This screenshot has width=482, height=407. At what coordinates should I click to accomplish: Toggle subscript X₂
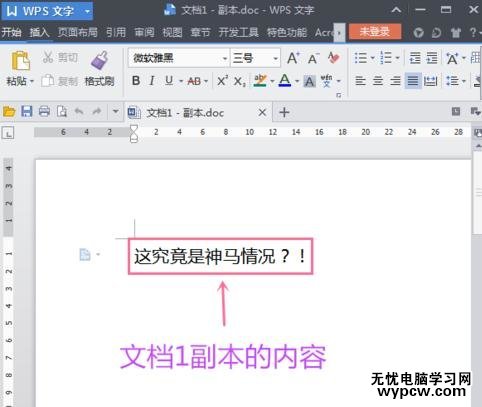(x=240, y=81)
